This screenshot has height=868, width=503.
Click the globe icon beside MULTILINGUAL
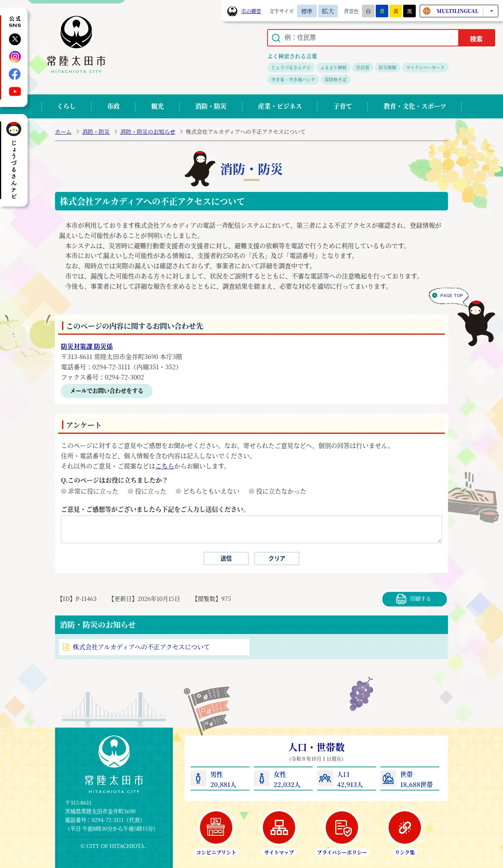427,11
